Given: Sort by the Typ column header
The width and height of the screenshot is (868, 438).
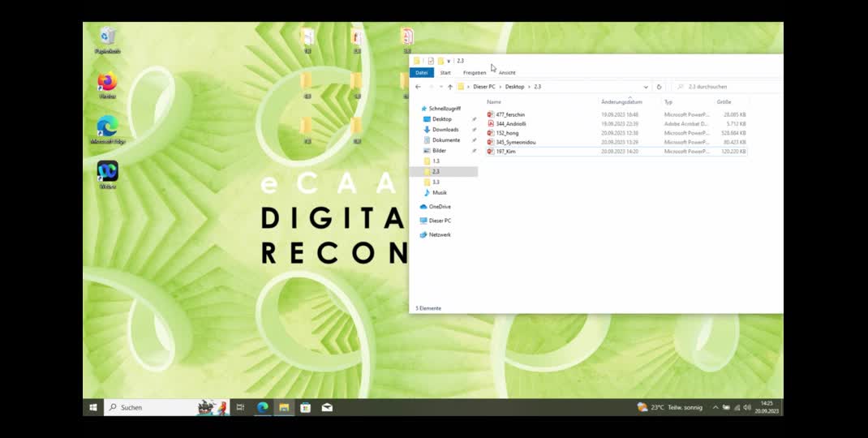Looking at the screenshot, I should pyautogui.click(x=668, y=102).
